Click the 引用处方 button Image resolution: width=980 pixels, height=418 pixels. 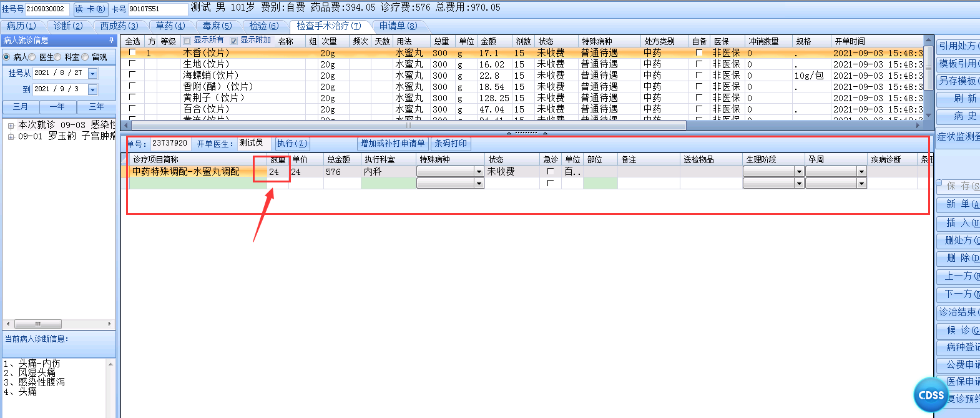958,46
